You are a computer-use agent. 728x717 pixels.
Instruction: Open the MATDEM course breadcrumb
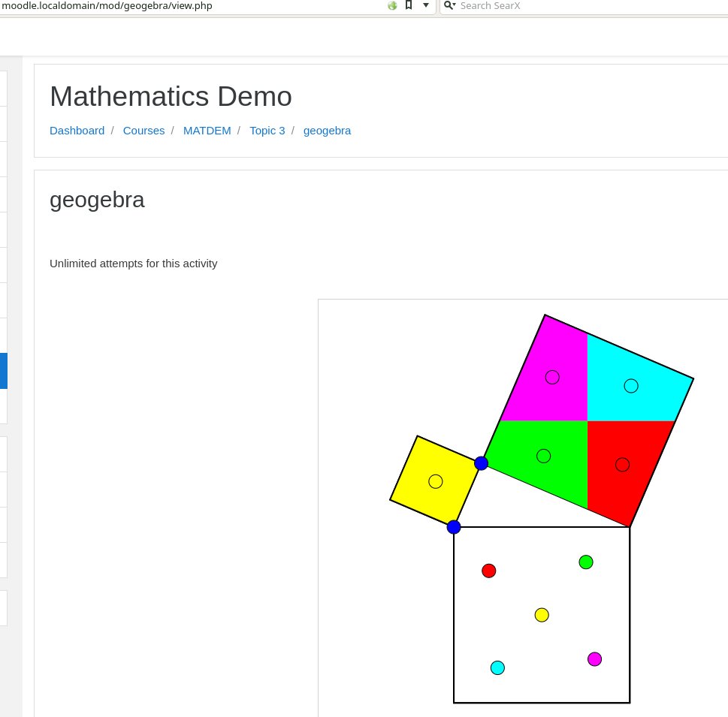(x=207, y=131)
